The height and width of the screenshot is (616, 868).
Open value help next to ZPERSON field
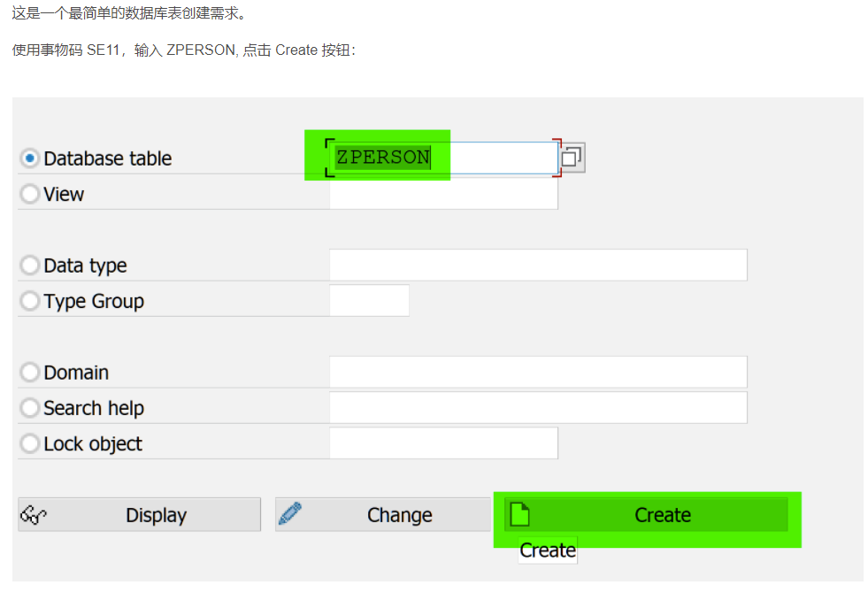572,158
